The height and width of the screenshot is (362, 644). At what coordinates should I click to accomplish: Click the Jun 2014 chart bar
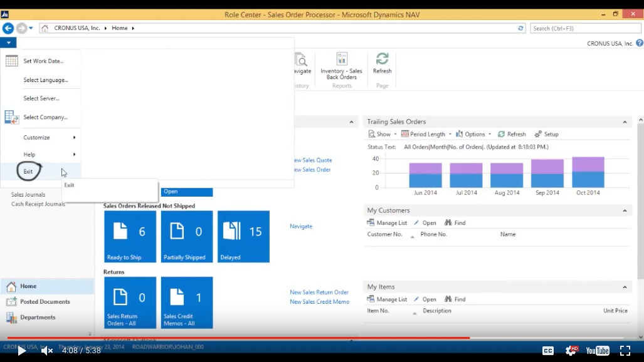(425, 175)
